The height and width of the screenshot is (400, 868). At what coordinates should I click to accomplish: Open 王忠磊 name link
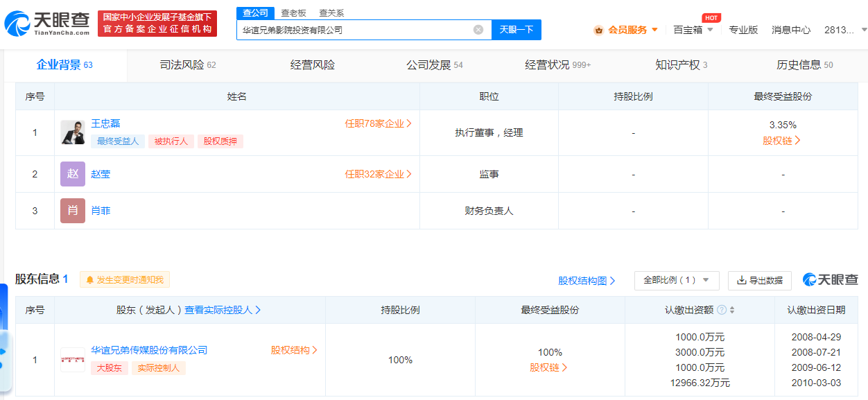click(105, 123)
